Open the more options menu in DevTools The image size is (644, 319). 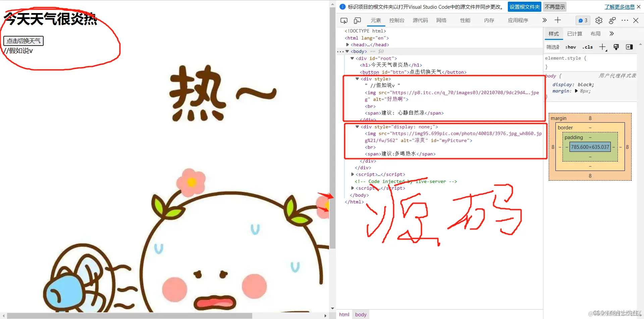[x=625, y=20]
